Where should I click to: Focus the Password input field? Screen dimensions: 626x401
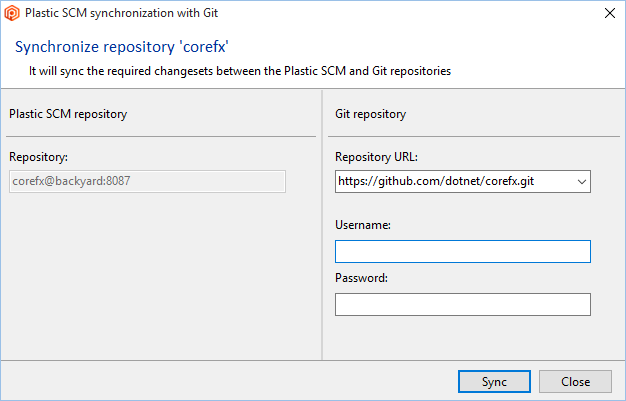[462, 304]
